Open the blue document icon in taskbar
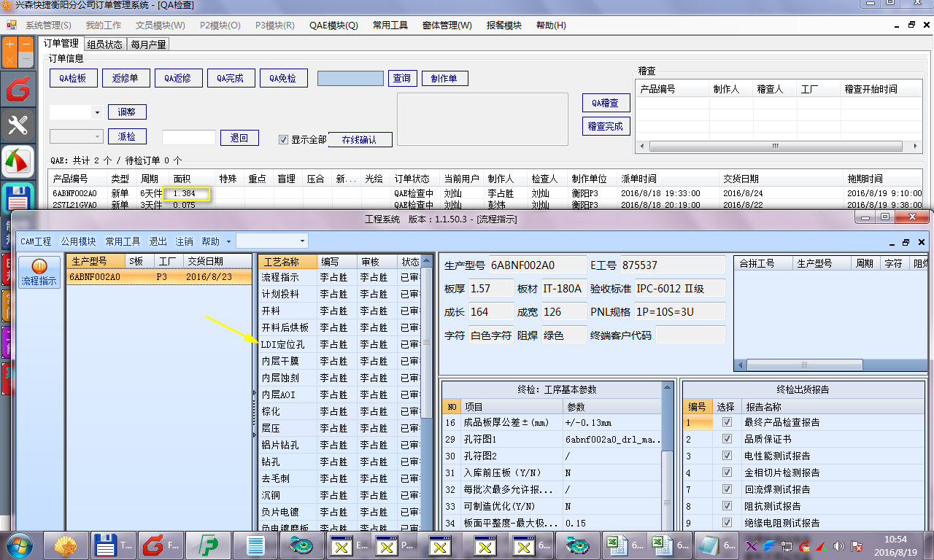 pyautogui.click(x=255, y=545)
